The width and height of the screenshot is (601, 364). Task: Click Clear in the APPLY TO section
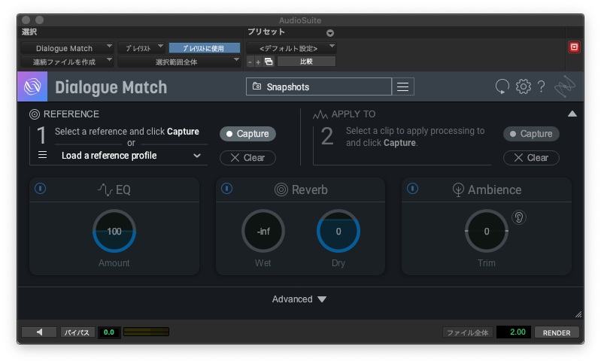coord(531,158)
